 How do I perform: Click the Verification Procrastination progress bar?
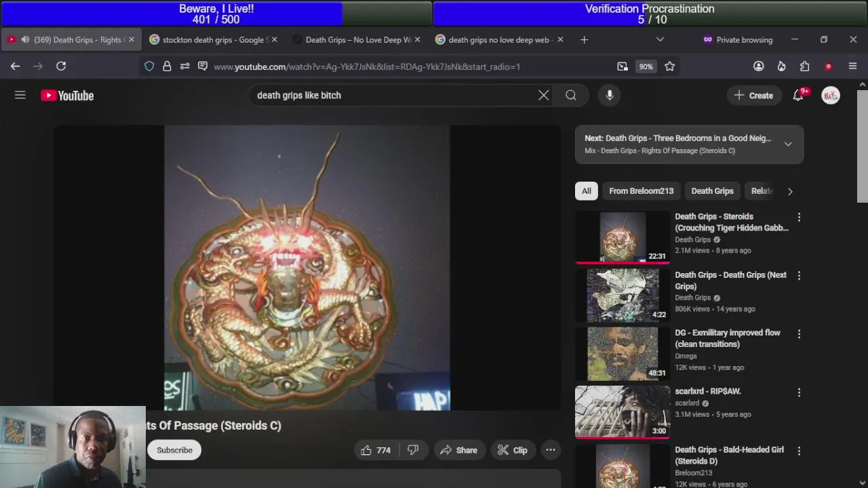650,14
